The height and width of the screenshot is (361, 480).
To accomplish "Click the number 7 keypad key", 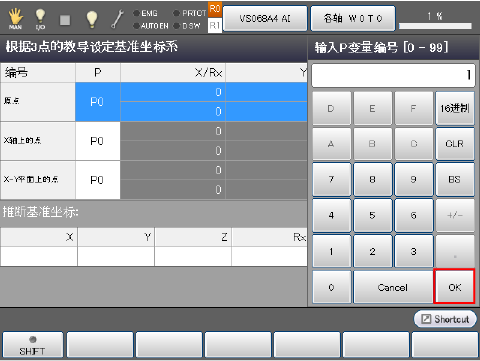I will [331, 179].
